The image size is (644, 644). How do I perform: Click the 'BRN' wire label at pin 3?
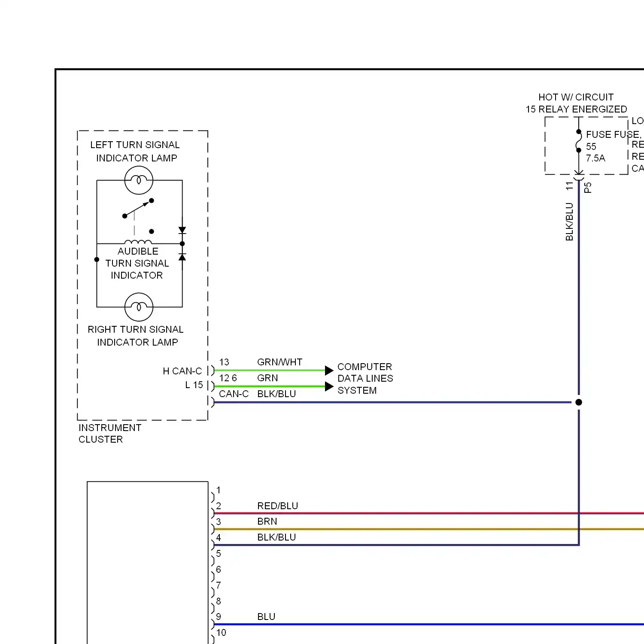click(267, 521)
